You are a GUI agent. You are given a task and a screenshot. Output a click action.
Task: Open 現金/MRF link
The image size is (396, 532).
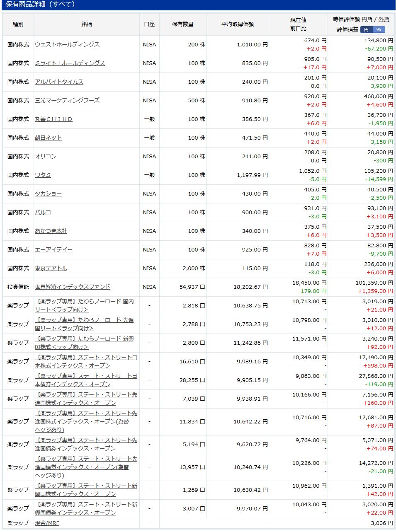point(47,523)
